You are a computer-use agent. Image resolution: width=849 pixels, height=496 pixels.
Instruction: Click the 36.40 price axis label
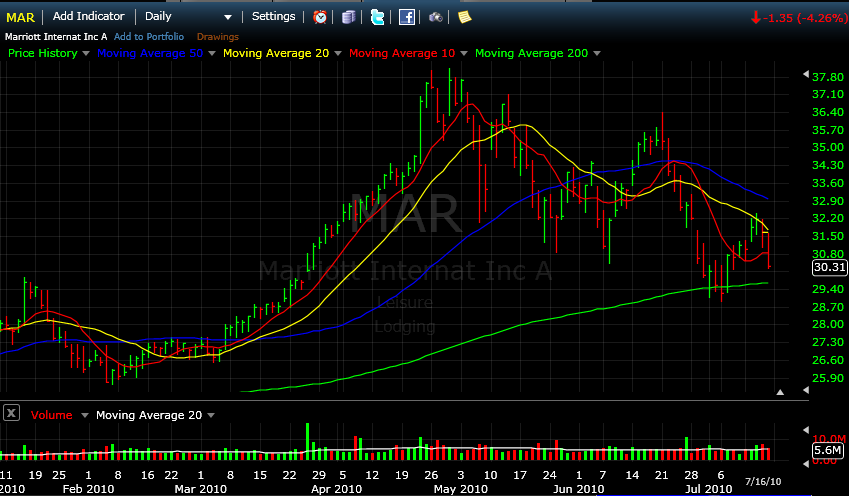tap(828, 112)
